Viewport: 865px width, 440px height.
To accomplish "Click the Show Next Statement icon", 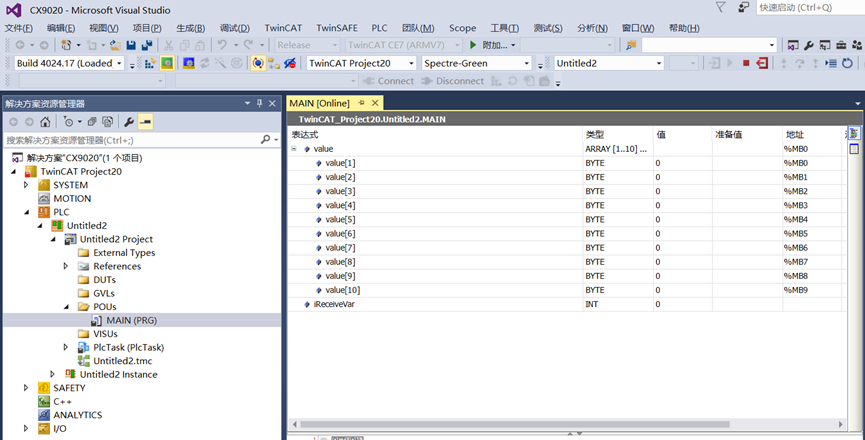I will pos(831,63).
